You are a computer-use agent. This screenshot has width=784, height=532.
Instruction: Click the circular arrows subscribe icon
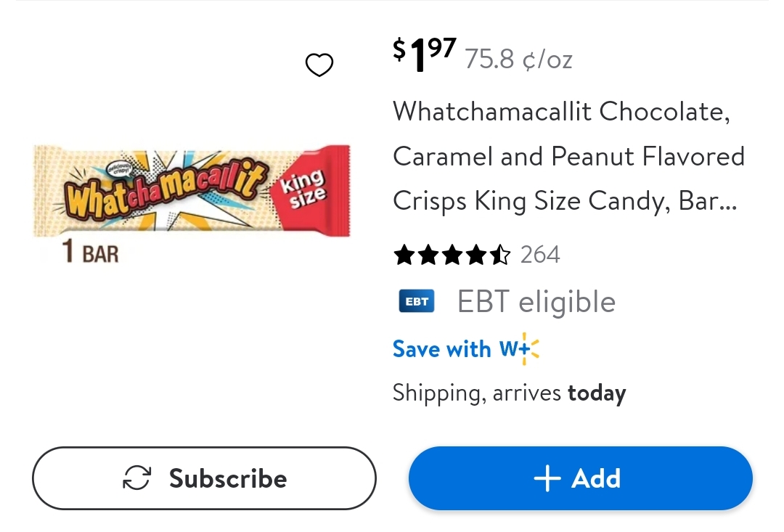pos(136,478)
